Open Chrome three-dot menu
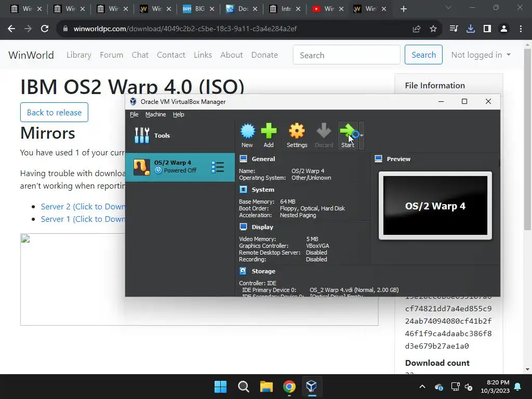 click(x=521, y=29)
